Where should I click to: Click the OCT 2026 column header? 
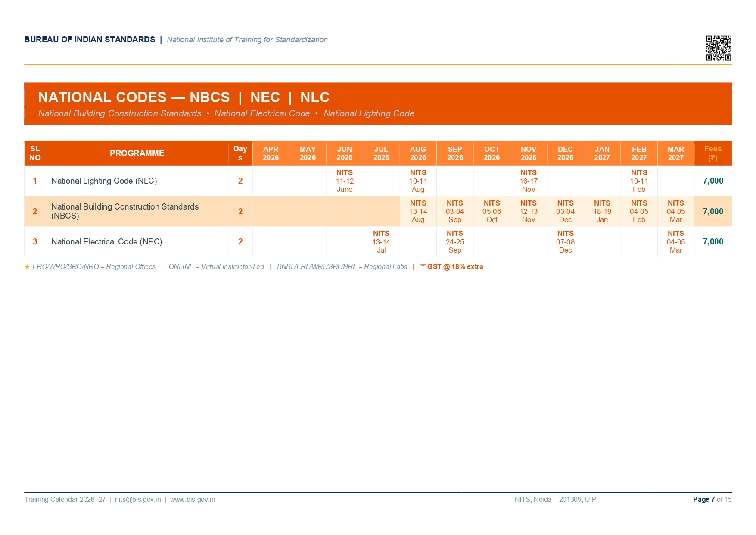coord(492,153)
